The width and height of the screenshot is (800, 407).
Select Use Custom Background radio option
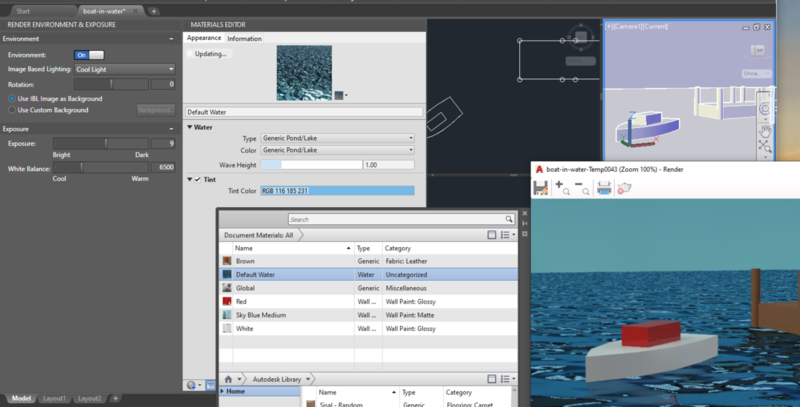coord(11,109)
